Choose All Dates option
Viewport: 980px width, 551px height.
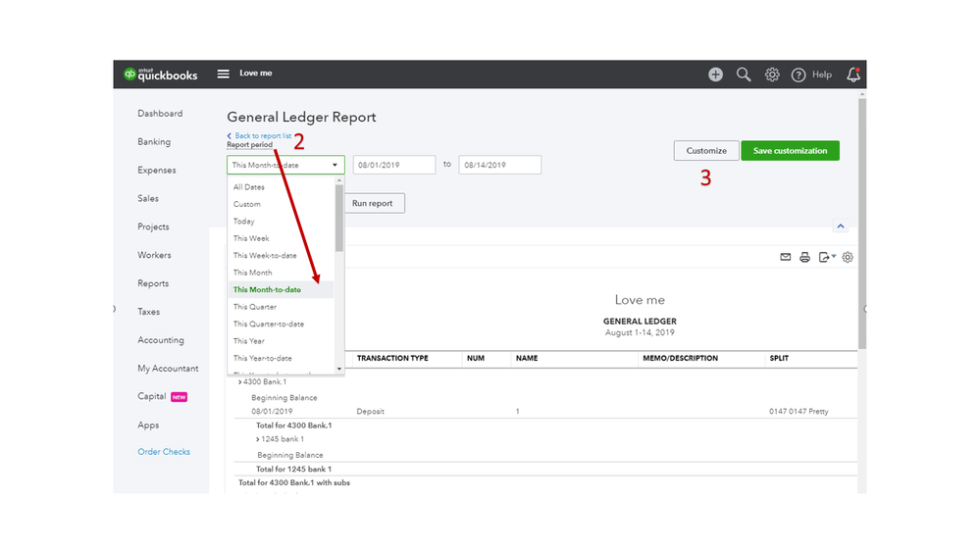coord(249,187)
